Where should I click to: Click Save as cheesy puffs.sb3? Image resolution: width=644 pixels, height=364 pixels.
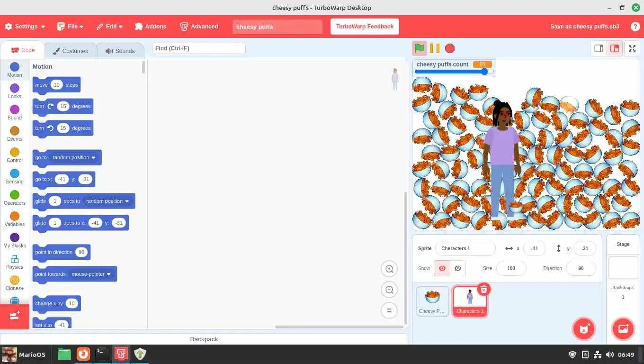(x=585, y=27)
